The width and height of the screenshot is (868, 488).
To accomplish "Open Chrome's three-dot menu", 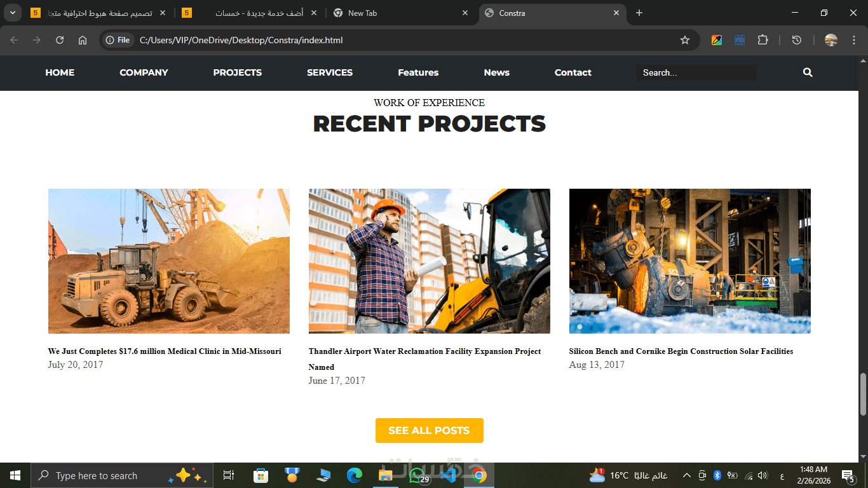I will (851, 40).
